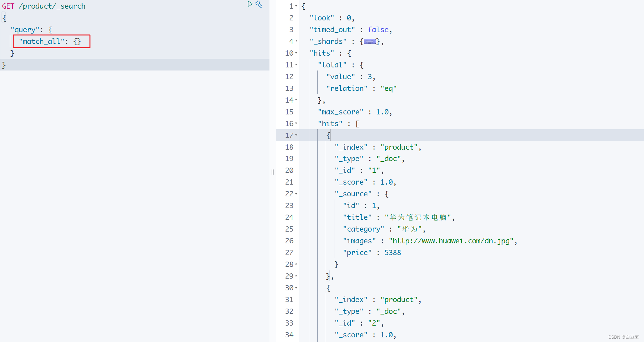Click line number 15 in the gutter
The height and width of the screenshot is (342, 644).
point(289,112)
